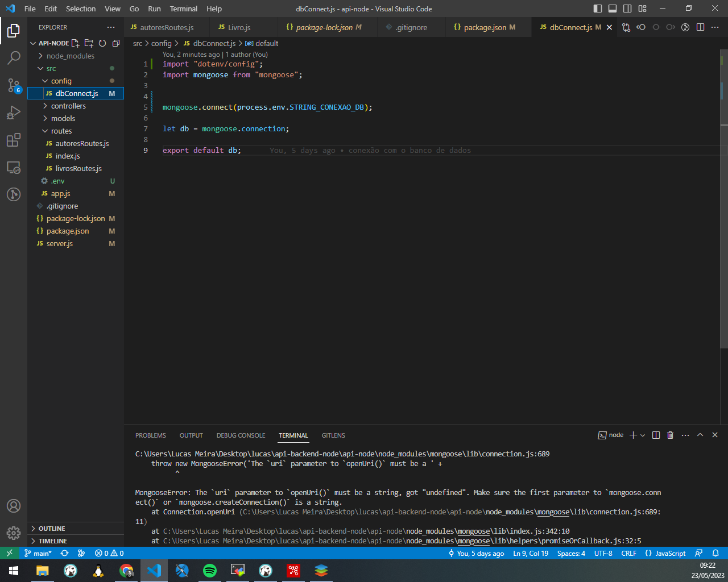728x582 pixels.
Task: Open Google Chrome from the taskbar
Action: [126, 571]
